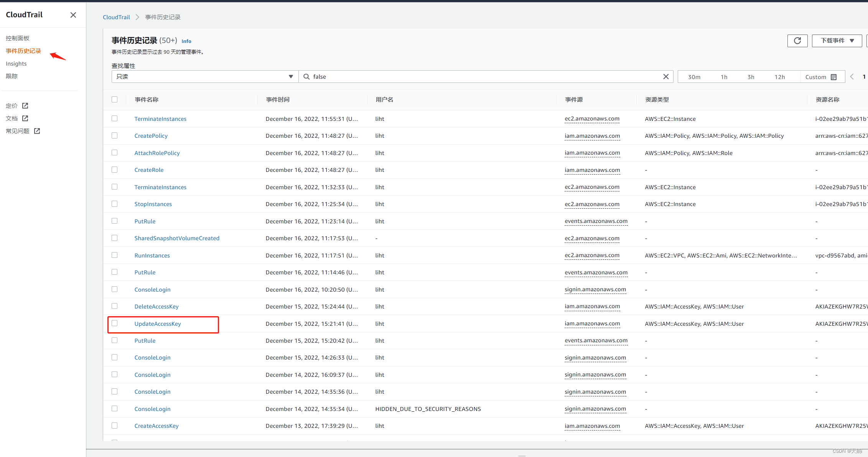This screenshot has height=457, width=868.
Task: Click December 13, 2022, 17:39:29 timestamp
Action: tap(311, 426)
